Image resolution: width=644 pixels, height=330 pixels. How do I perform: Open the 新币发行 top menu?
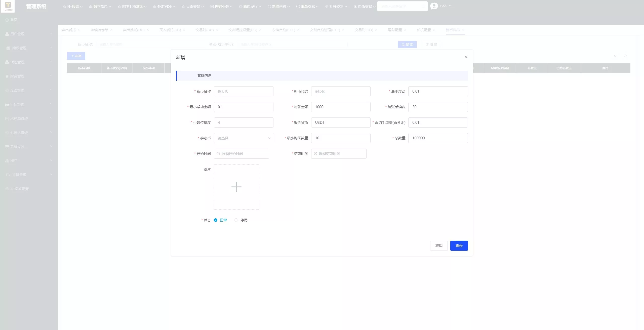tap(250, 7)
